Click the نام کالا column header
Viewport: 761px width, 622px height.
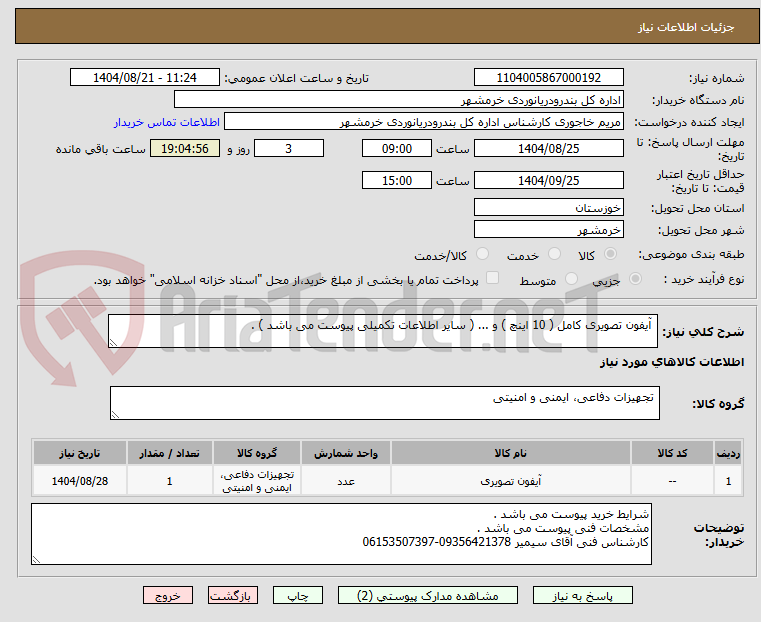[511, 453]
